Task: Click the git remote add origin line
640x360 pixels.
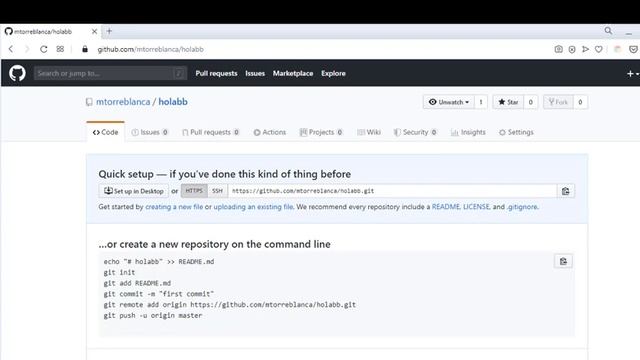Action: [229, 305]
